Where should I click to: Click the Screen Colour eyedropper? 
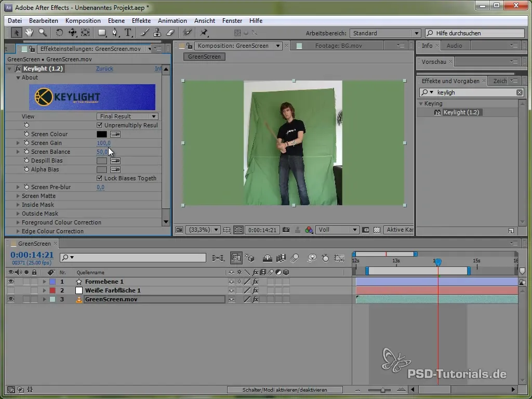coord(115,135)
